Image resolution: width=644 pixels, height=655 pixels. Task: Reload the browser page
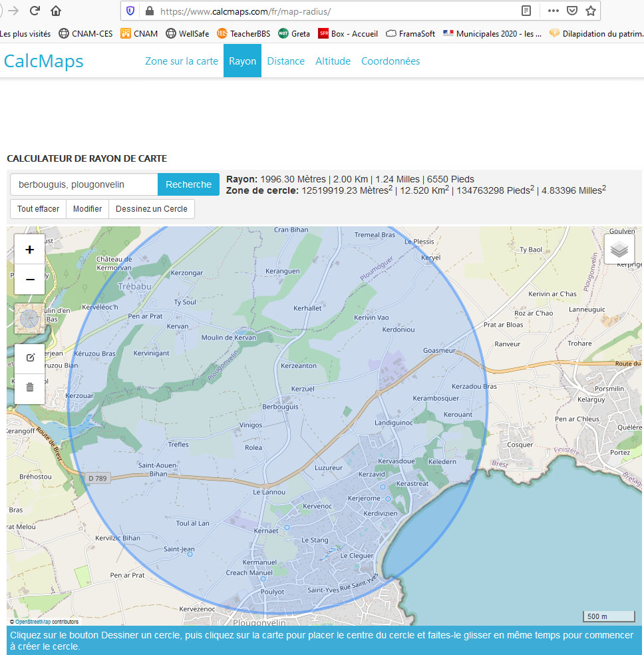35,11
